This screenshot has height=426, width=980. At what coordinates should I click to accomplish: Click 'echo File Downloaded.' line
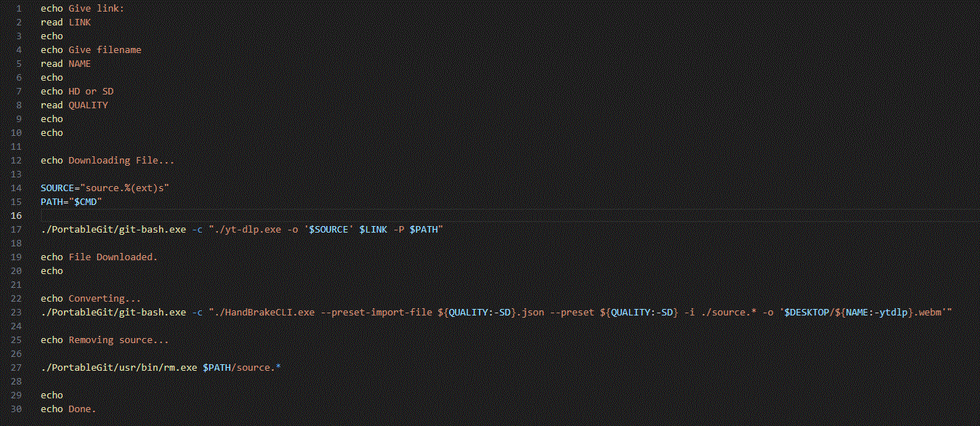(x=99, y=257)
